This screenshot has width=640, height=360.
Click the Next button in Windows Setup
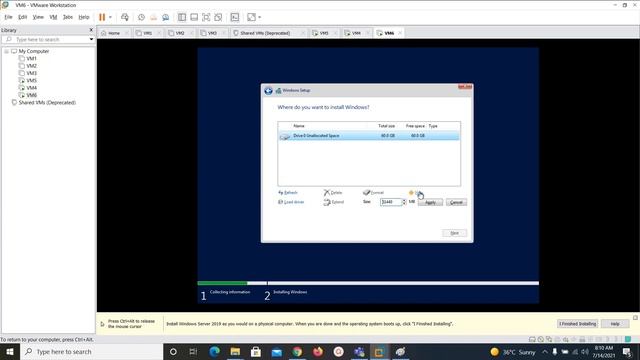point(455,233)
